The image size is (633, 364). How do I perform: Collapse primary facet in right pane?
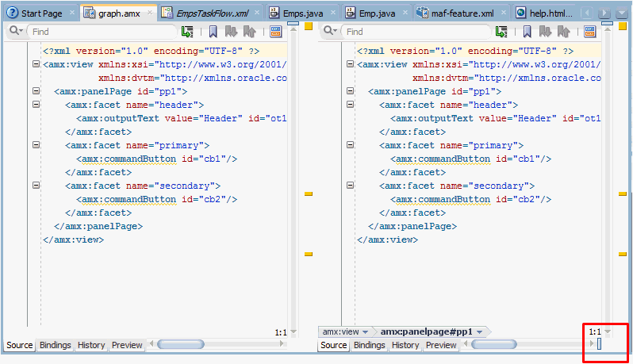pos(350,145)
